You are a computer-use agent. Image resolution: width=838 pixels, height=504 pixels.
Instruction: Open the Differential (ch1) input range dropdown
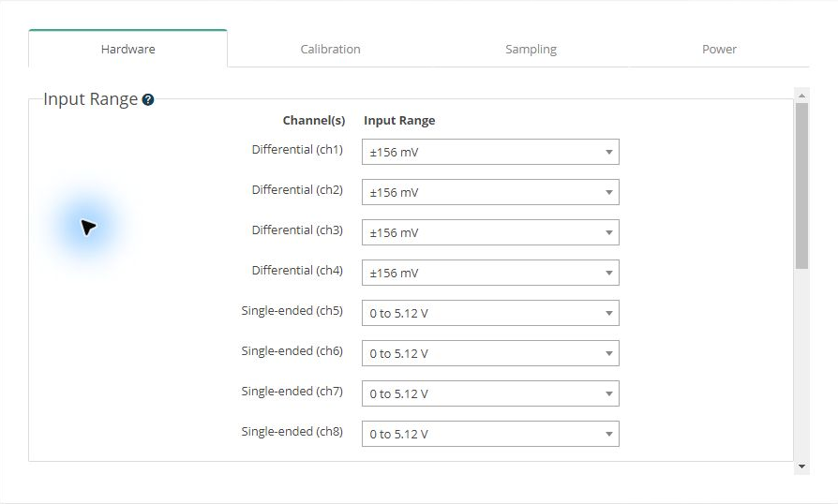pyautogui.click(x=490, y=152)
